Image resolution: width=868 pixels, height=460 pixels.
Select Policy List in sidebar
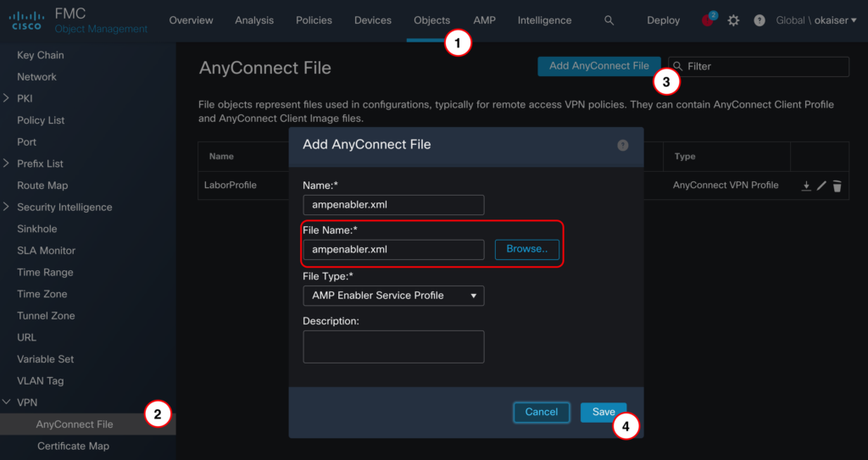pos(41,120)
